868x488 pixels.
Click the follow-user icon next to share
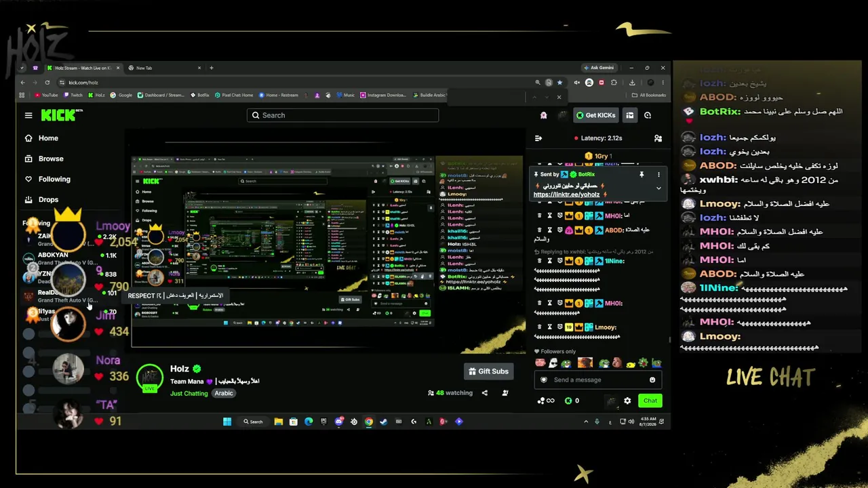505,393
